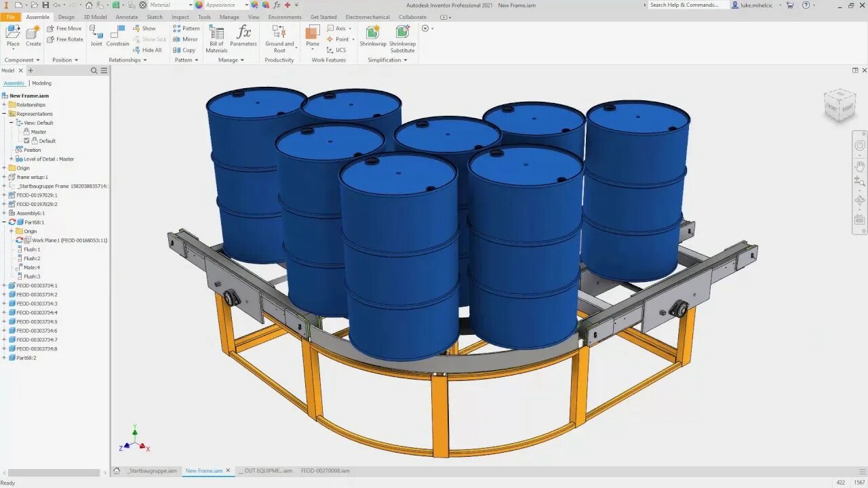Click the Shrinkwrap Substitute tool

[x=402, y=39]
